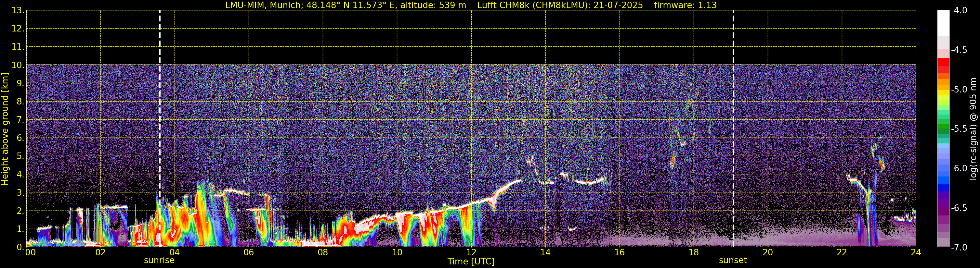Click the "-7.0" colorbar tick label
The height and width of the screenshot is (268, 980).
pyautogui.click(x=959, y=248)
